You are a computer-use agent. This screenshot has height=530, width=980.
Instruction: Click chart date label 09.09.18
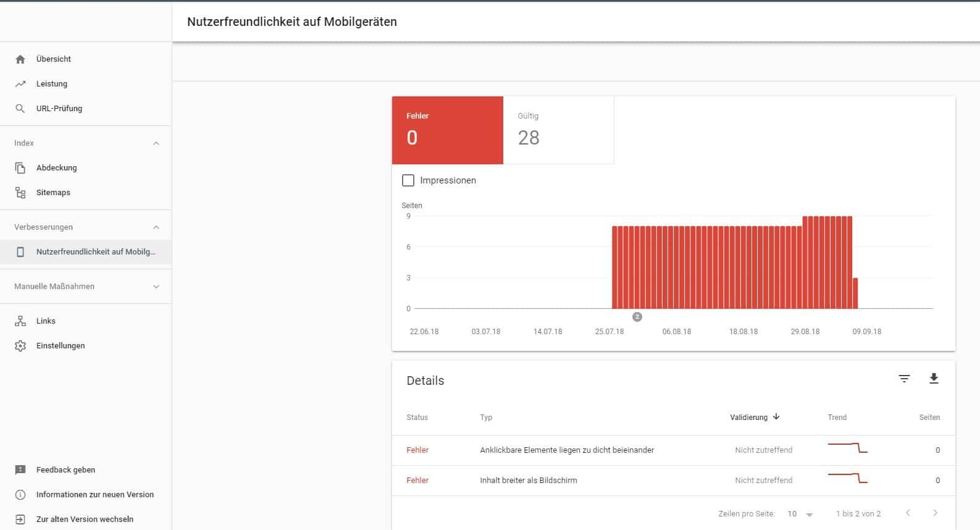pyautogui.click(x=867, y=332)
